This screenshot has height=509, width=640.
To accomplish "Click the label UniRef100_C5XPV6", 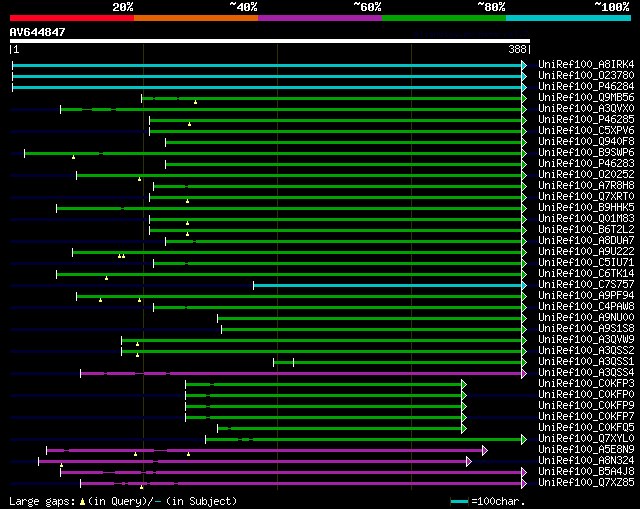I will (586, 131).
